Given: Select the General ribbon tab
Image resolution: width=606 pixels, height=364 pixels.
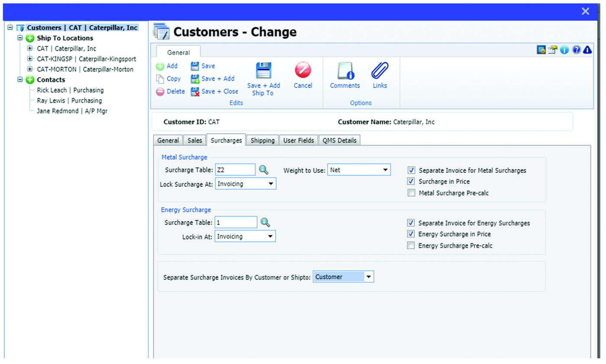Looking at the screenshot, I should [x=178, y=52].
